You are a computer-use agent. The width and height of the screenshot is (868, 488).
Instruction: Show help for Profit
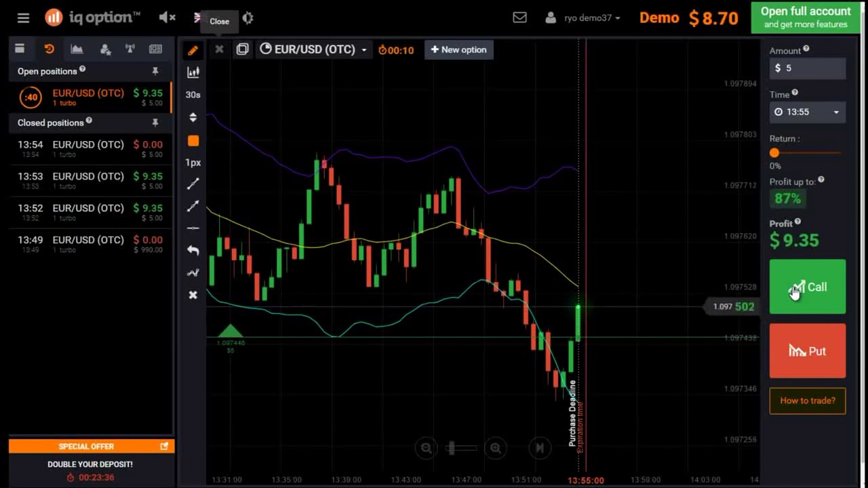pos(797,222)
